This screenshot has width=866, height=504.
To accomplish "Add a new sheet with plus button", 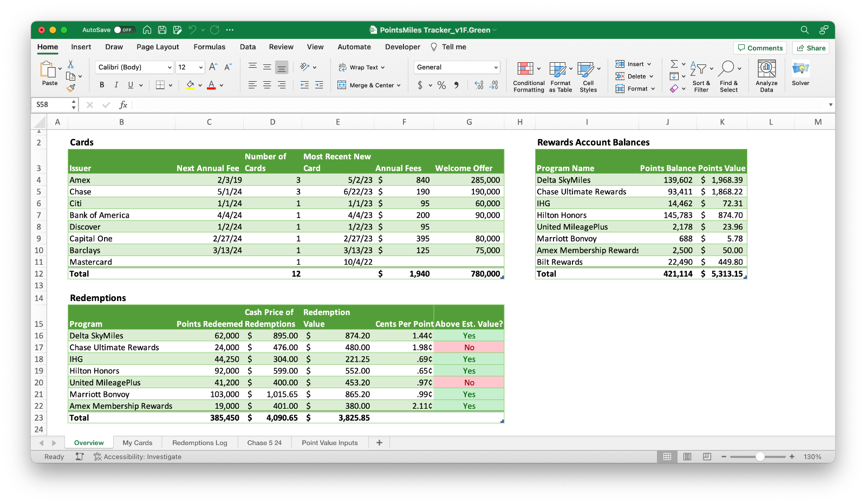I will click(x=379, y=443).
